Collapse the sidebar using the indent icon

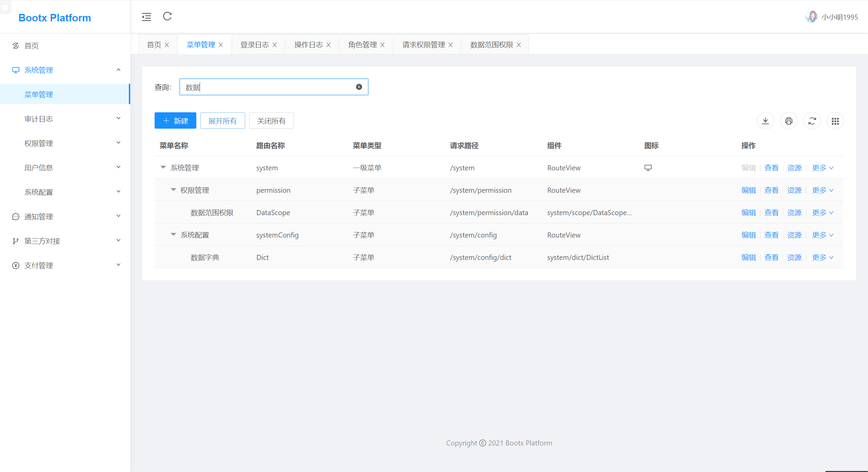click(146, 17)
